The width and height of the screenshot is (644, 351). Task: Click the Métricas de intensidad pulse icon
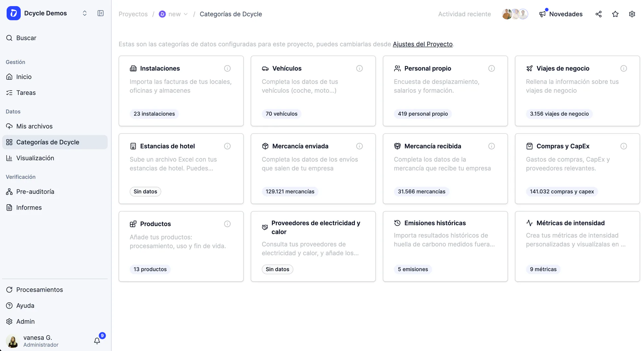[530, 223]
